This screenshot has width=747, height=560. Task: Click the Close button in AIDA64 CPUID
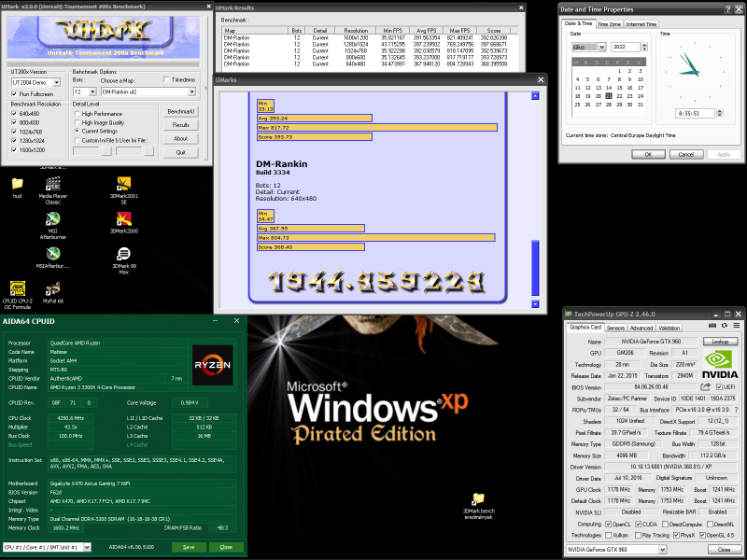pos(226,547)
